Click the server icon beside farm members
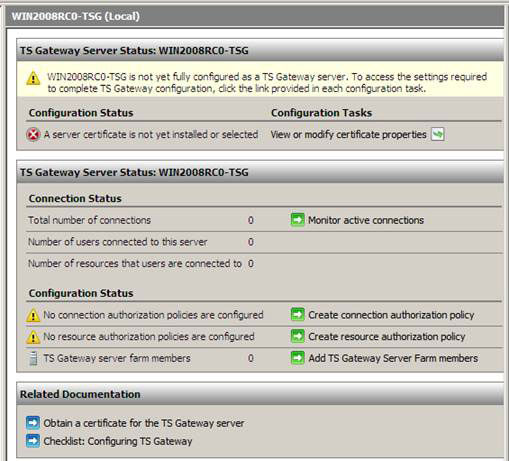 pos(33,358)
